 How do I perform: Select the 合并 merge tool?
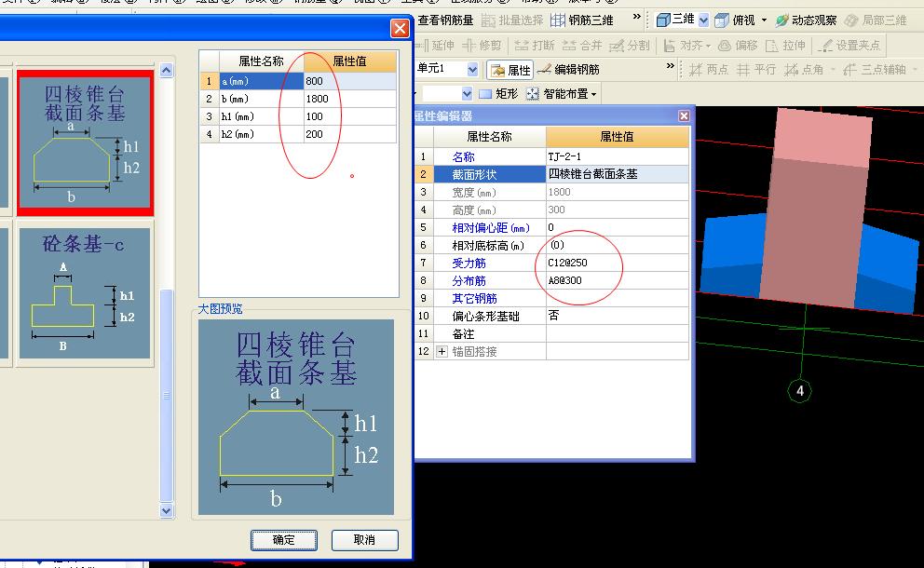(x=581, y=46)
